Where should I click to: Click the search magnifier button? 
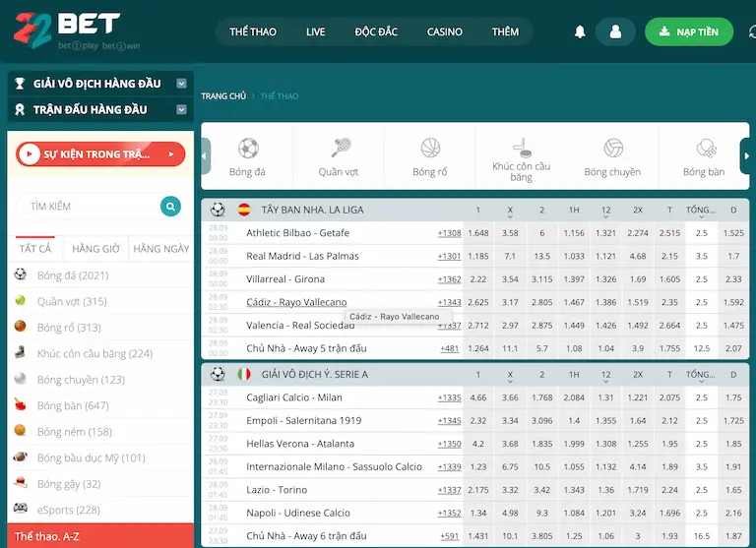click(x=170, y=207)
